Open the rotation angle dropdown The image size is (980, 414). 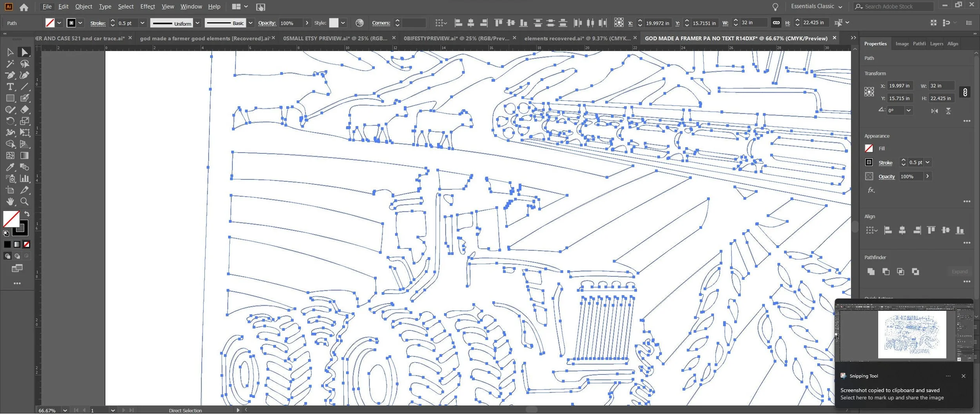coord(908,111)
